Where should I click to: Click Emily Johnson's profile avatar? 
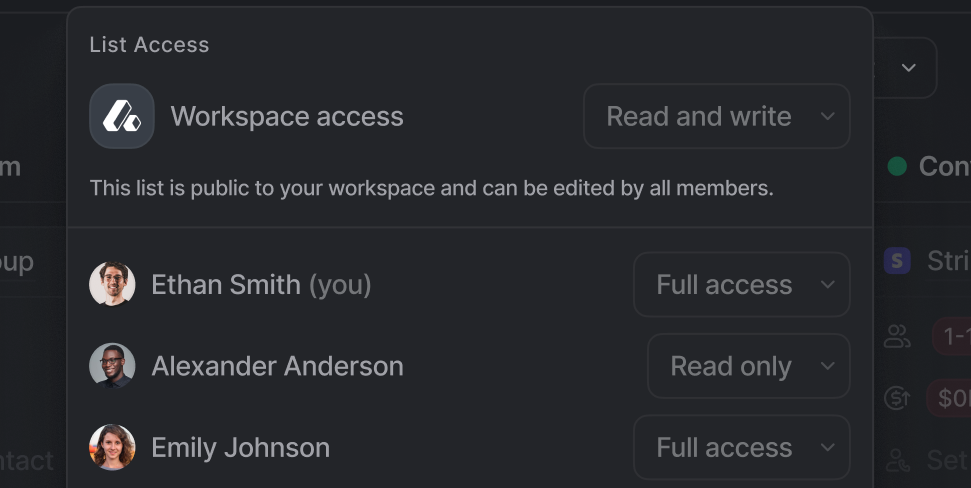pyautogui.click(x=112, y=447)
